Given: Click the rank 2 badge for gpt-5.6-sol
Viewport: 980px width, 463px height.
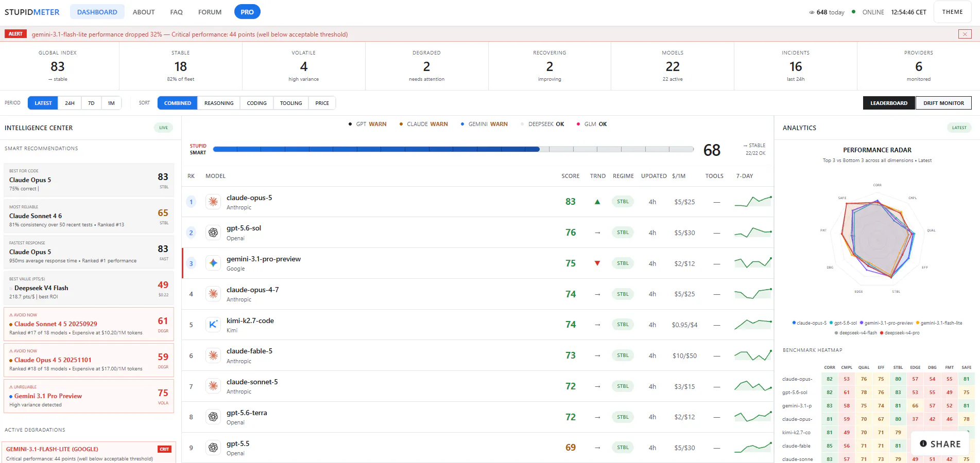Looking at the screenshot, I should coord(191,233).
